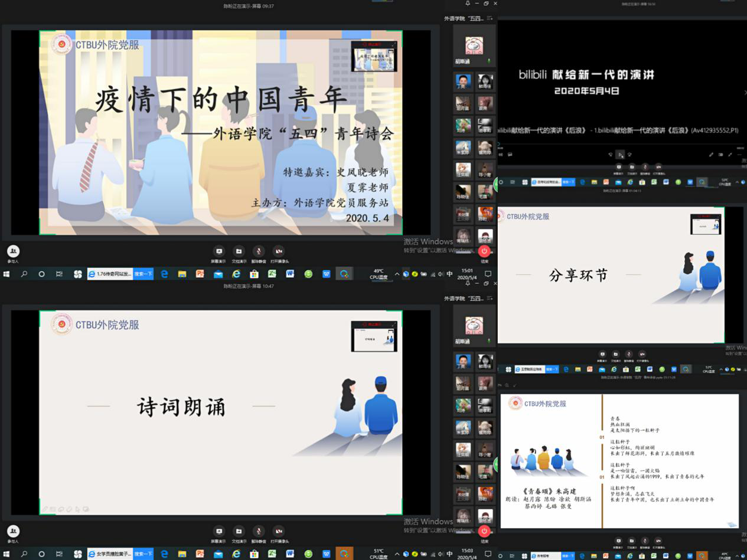Toggle 打开摄像头 camera below the 诗词朗诵 slide
The height and width of the screenshot is (560, 747).
point(279,532)
